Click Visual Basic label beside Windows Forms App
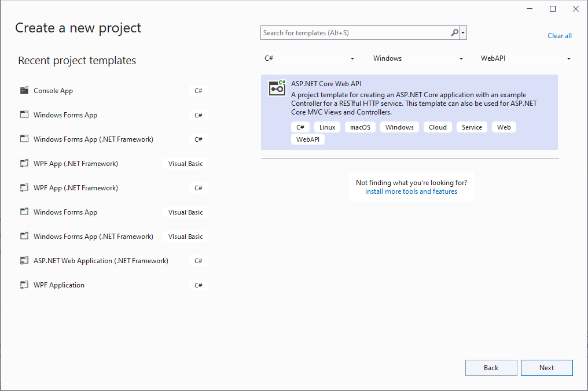 click(185, 212)
